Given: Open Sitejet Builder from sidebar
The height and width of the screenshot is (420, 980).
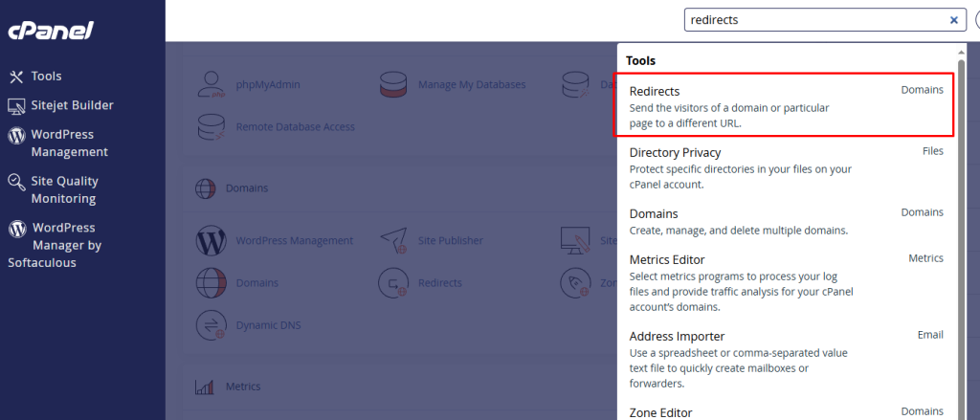Looking at the screenshot, I should point(72,105).
